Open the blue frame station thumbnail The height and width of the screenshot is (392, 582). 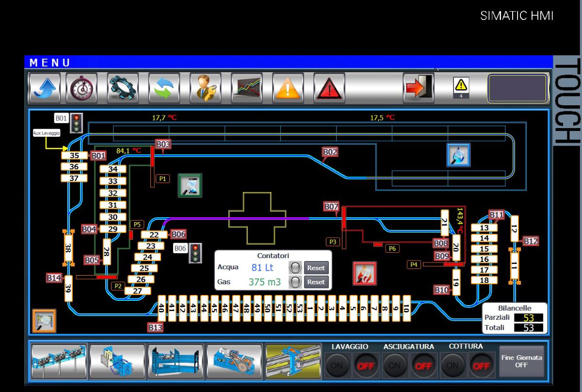point(176,361)
